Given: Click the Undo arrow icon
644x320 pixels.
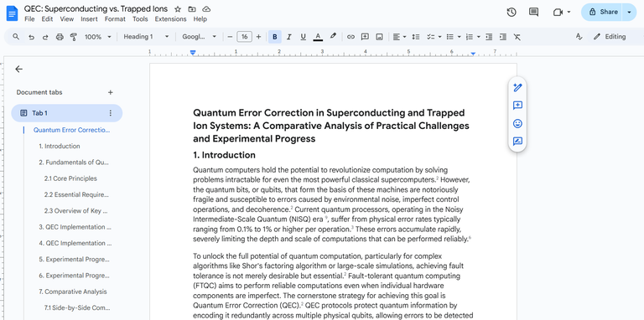Looking at the screenshot, I should [x=31, y=37].
